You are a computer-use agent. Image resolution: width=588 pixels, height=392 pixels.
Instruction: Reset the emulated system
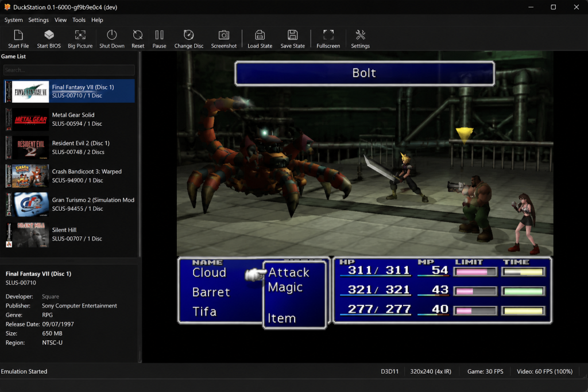138,39
